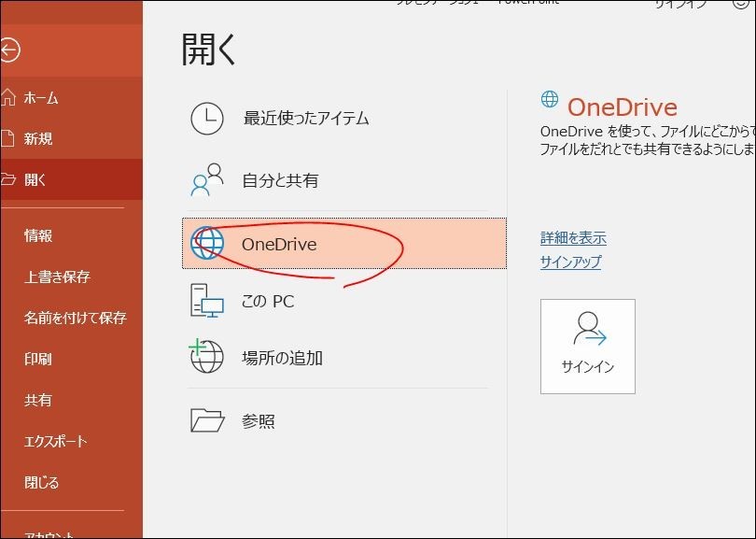Select the OneDrive location label

pyautogui.click(x=279, y=244)
